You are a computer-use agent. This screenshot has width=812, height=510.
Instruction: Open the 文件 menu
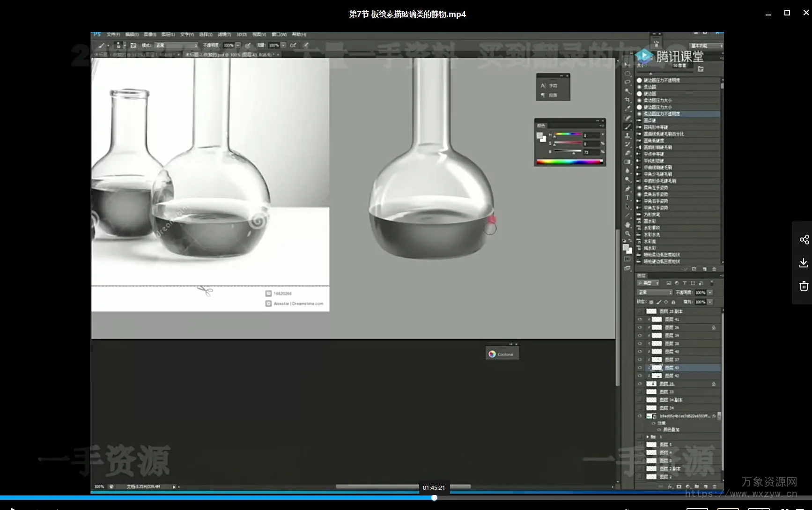point(113,35)
